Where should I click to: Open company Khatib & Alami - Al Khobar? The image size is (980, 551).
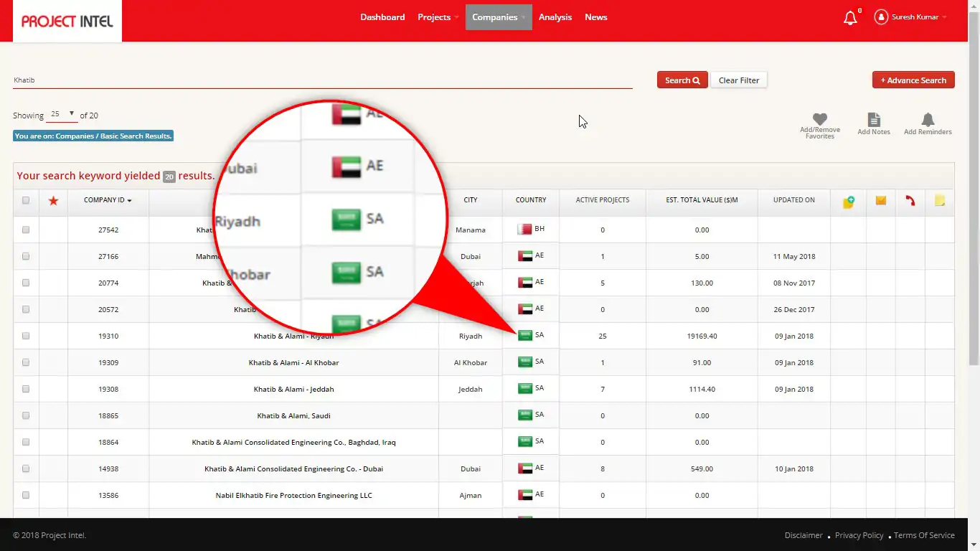294,363
